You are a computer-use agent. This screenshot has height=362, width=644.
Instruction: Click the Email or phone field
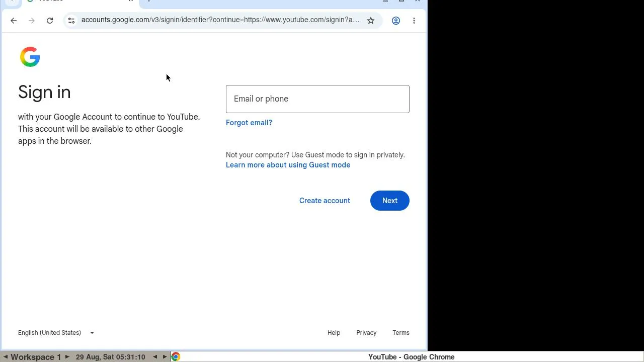[x=317, y=99]
